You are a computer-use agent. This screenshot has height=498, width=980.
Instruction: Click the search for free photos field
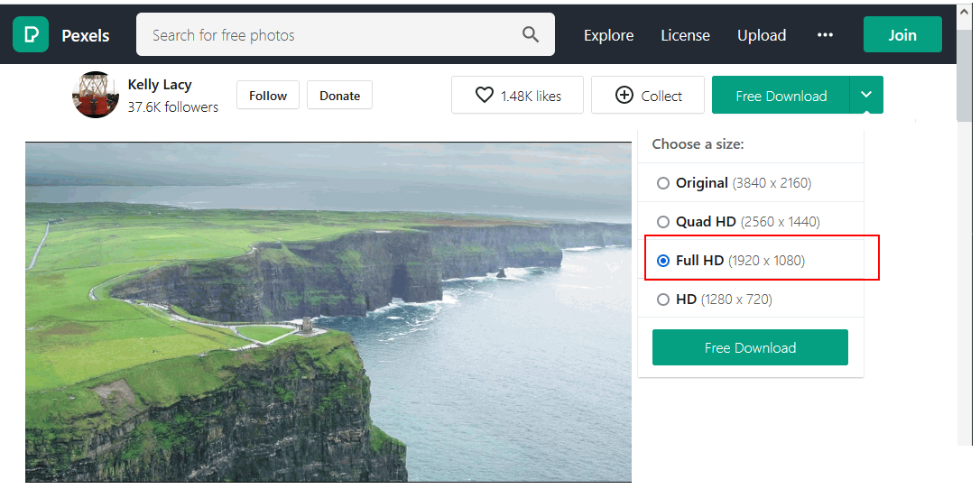329,35
